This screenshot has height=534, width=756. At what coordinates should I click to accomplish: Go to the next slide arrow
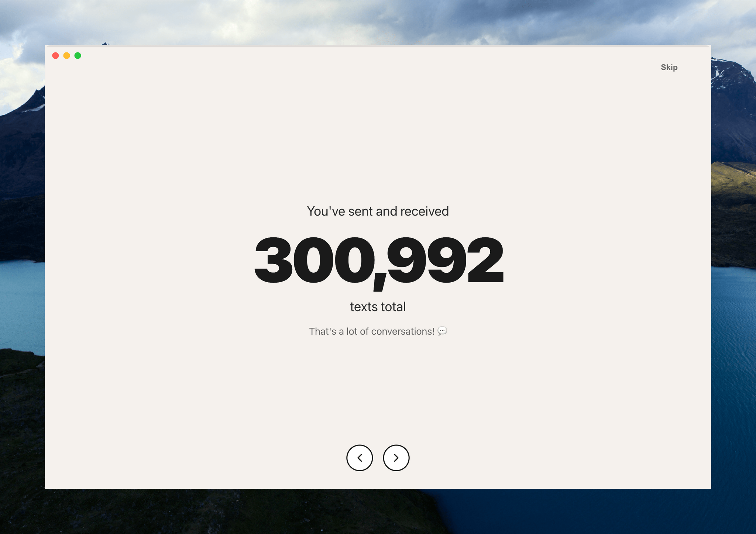396,458
